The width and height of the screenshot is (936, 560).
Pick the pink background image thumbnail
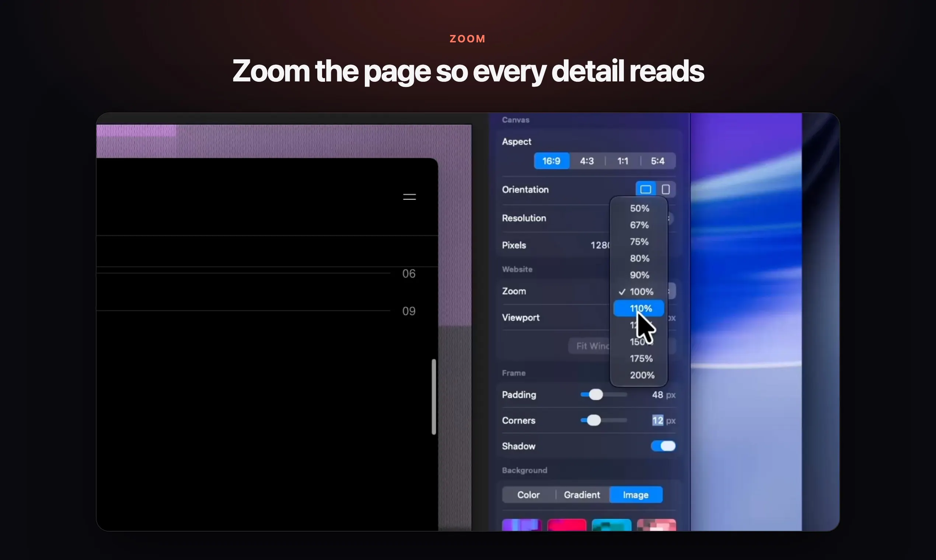(656, 525)
